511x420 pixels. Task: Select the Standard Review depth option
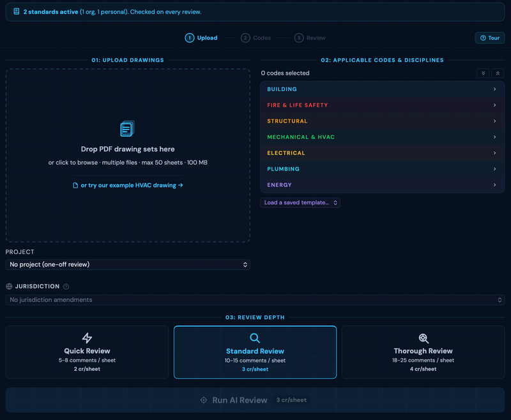pos(255,352)
